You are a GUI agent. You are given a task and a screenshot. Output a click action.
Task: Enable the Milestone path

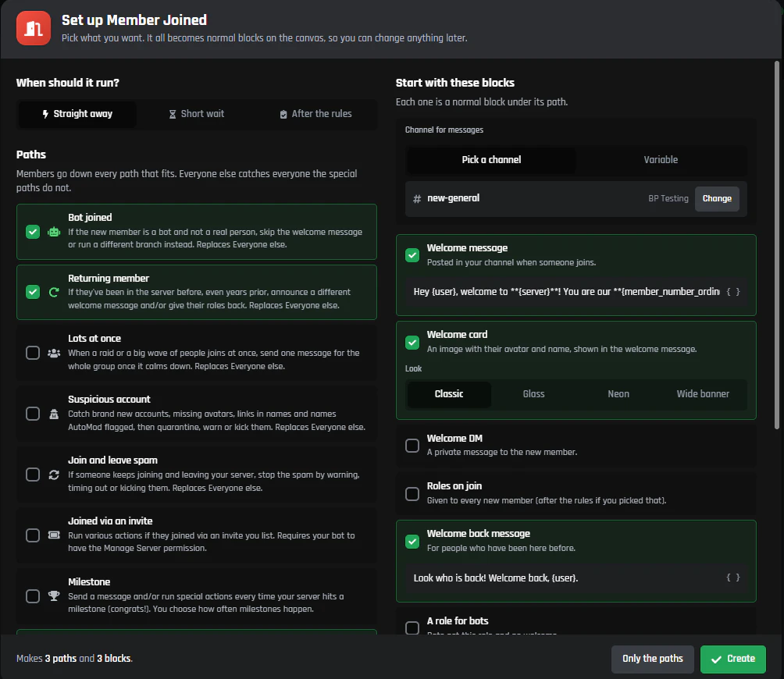[x=33, y=596]
